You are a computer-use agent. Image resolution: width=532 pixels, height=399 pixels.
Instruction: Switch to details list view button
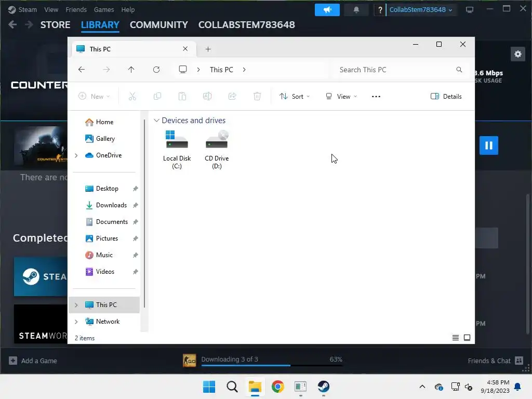point(455,338)
